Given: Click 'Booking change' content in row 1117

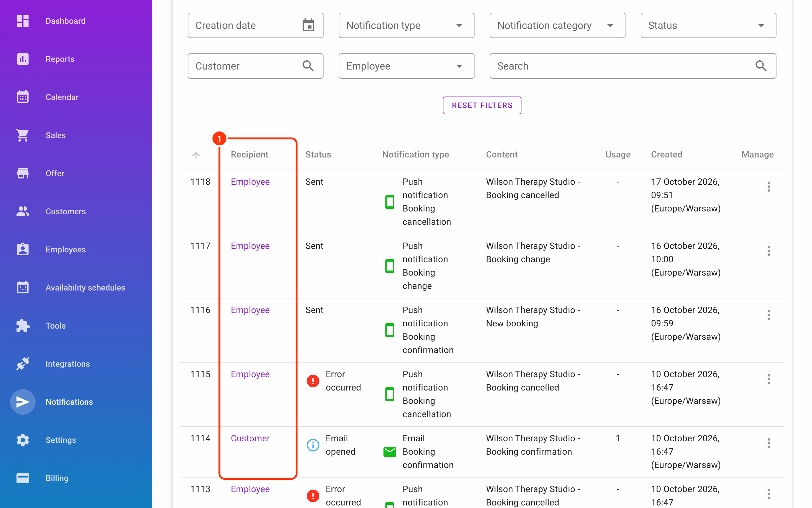Looking at the screenshot, I should (x=518, y=259).
